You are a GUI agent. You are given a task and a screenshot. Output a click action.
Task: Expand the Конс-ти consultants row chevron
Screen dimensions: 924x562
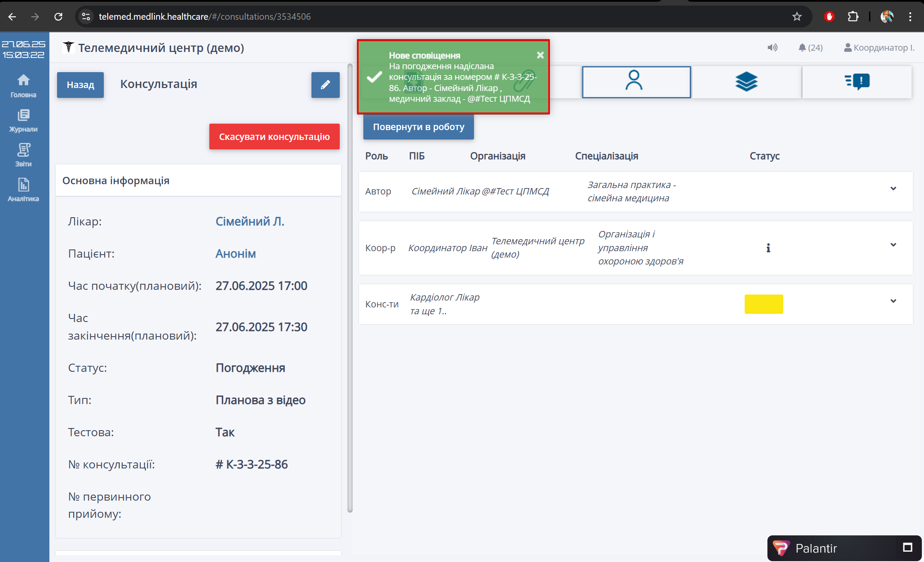[893, 301]
